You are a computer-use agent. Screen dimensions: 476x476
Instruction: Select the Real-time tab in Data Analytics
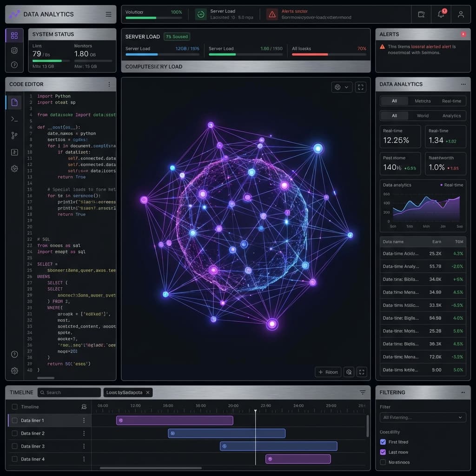coord(451,101)
